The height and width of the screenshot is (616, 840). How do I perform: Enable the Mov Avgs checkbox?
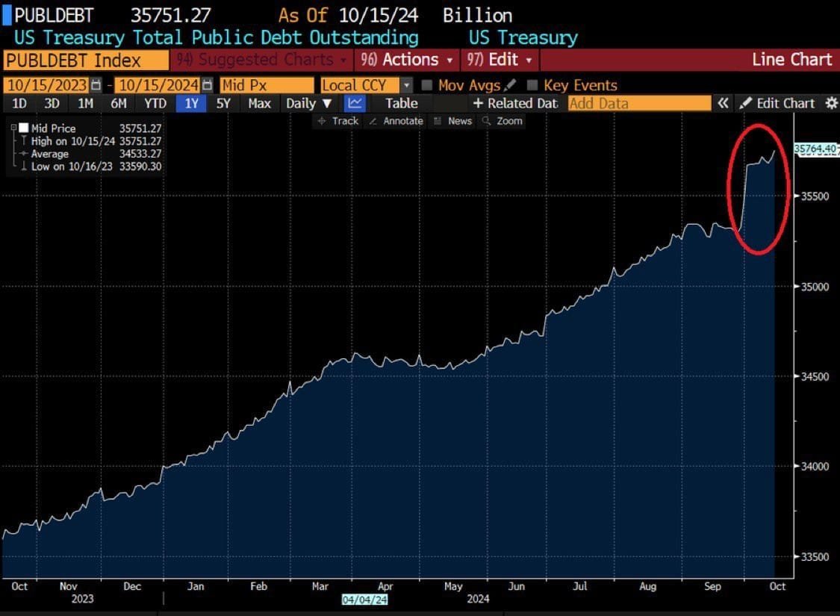pos(427,86)
